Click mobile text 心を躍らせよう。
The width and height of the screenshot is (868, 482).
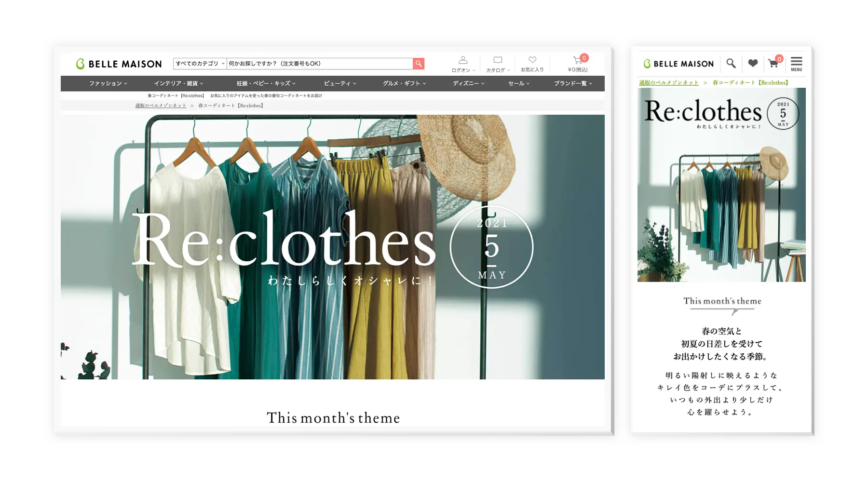click(x=721, y=412)
